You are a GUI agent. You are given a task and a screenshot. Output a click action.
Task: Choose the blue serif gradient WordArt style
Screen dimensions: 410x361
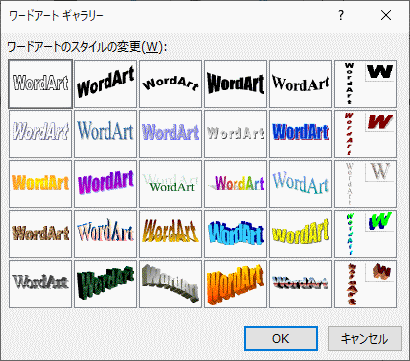pos(105,134)
